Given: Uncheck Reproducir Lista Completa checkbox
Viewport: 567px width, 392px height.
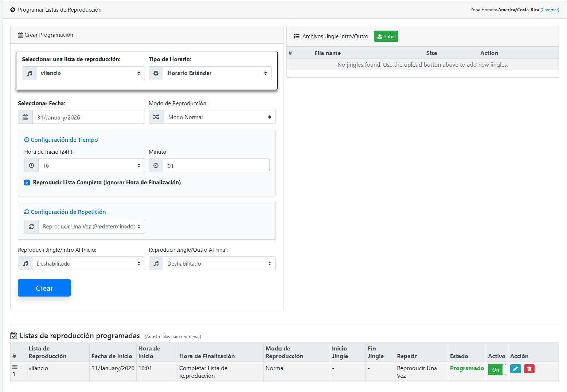Looking at the screenshot, I should 27,183.
